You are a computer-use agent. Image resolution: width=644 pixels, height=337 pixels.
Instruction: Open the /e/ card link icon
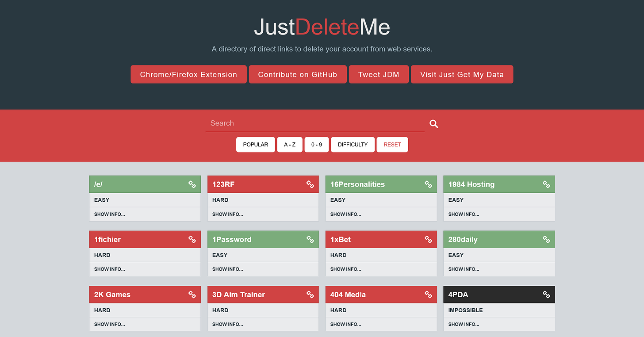(192, 184)
